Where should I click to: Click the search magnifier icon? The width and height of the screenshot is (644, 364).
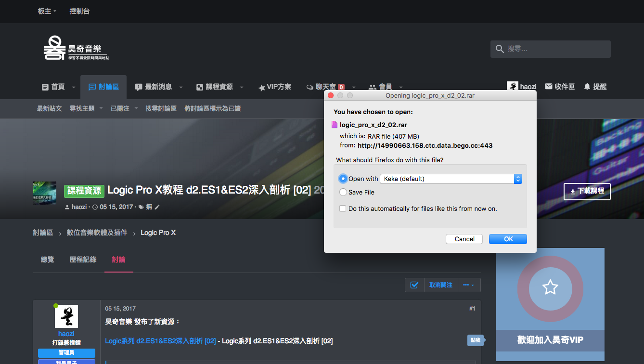[499, 49]
